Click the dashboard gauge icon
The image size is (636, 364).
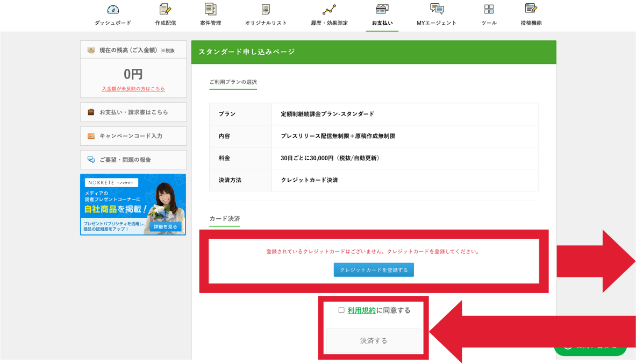113,9
